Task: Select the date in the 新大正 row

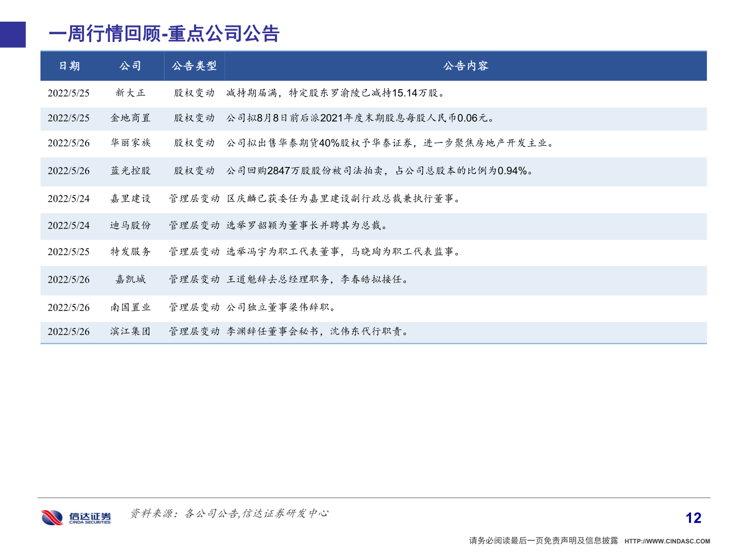Action: pos(68,93)
